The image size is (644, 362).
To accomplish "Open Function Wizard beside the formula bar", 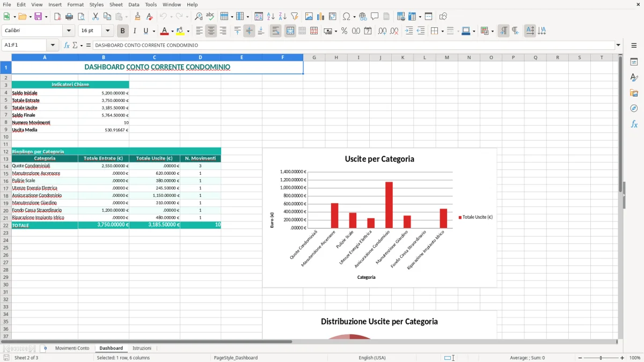I will (67, 46).
